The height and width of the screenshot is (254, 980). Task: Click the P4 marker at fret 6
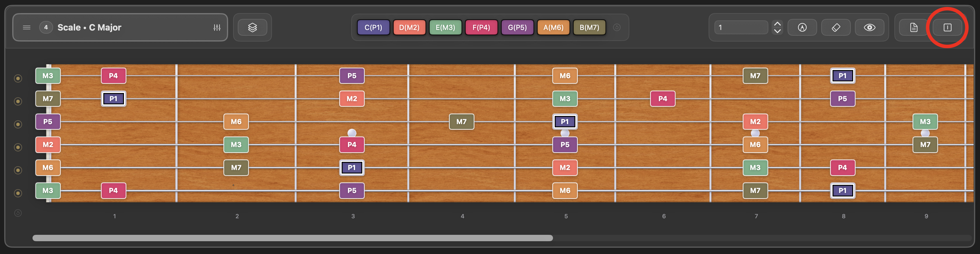click(663, 99)
